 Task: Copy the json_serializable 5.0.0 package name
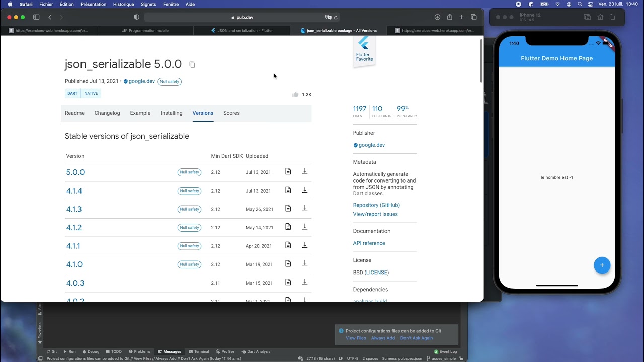(x=192, y=64)
